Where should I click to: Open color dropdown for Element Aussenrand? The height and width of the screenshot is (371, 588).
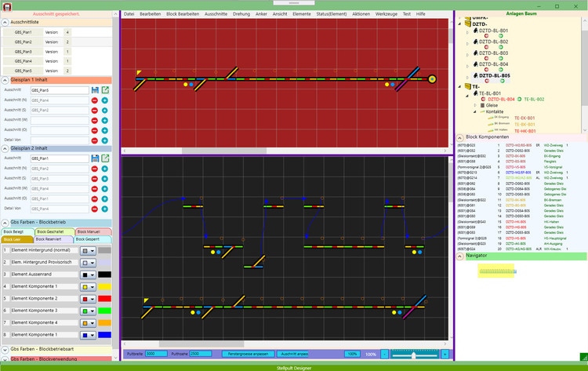89,275
